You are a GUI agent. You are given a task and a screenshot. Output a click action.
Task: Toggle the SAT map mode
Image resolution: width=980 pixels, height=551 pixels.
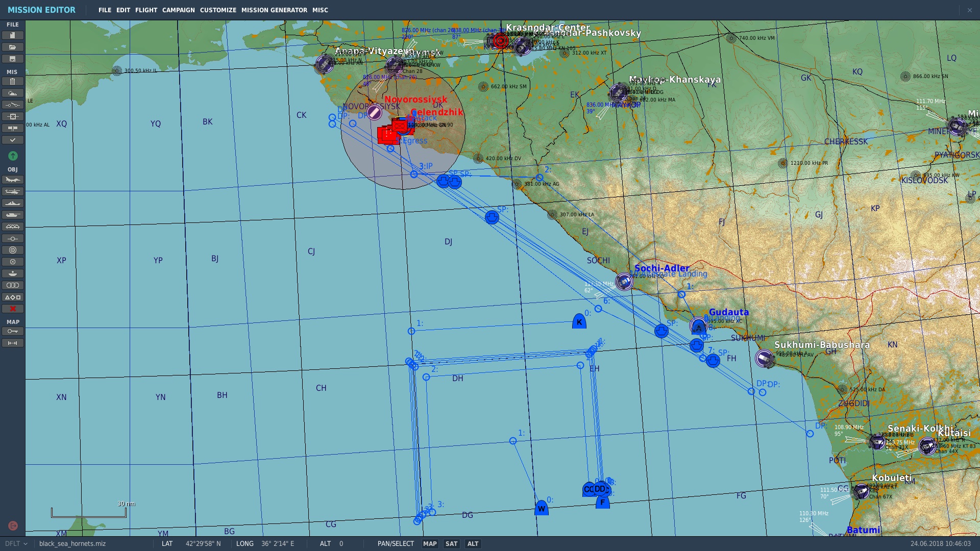click(x=451, y=544)
